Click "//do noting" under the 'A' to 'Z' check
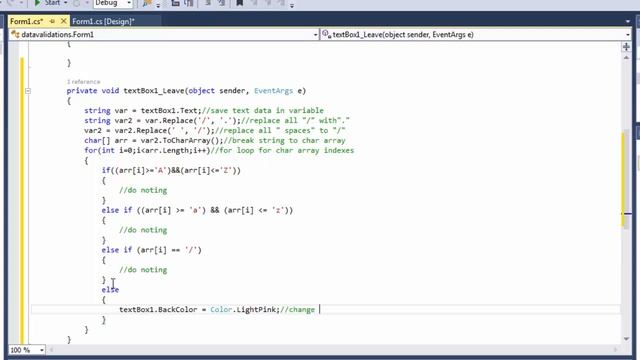This screenshot has width=640, height=360. (x=143, y=190)
